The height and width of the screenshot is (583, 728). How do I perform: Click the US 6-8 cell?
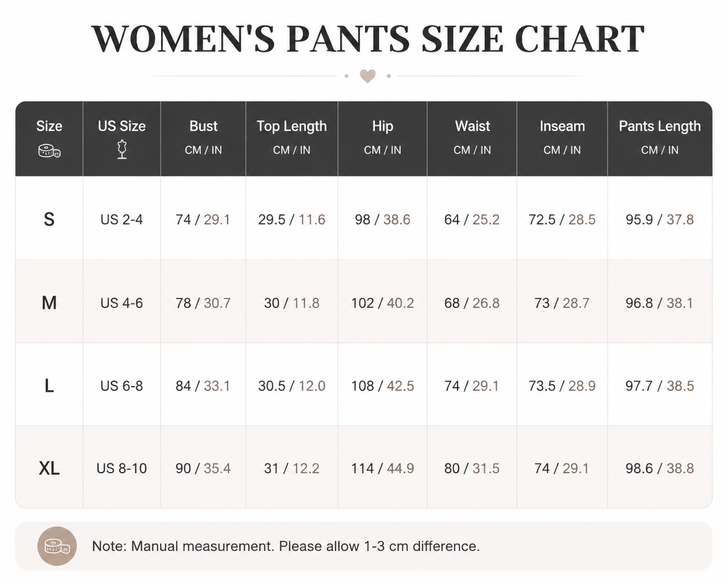coord(122,386)
